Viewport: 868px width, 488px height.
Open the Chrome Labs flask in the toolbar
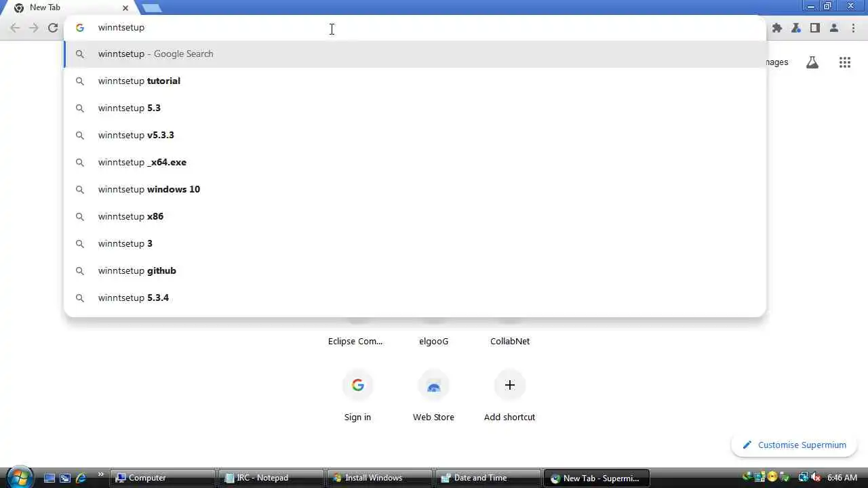[x=796, y=28]
